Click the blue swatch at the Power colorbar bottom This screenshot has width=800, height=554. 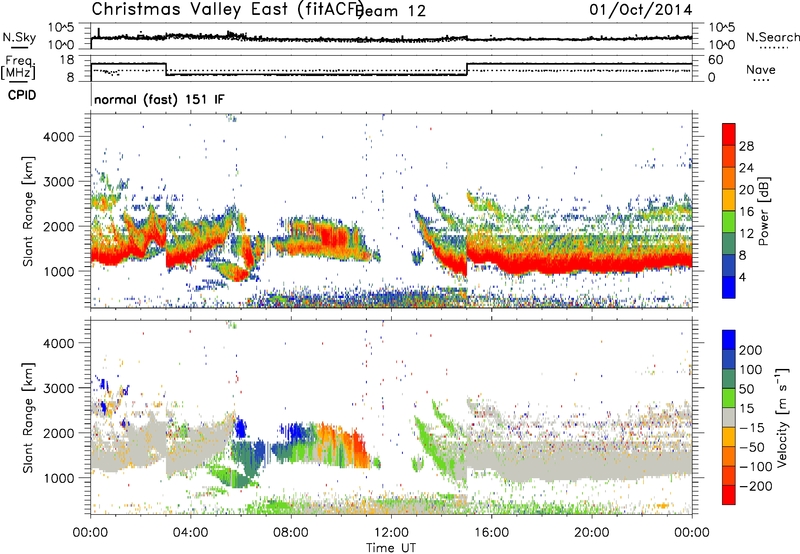729,287
